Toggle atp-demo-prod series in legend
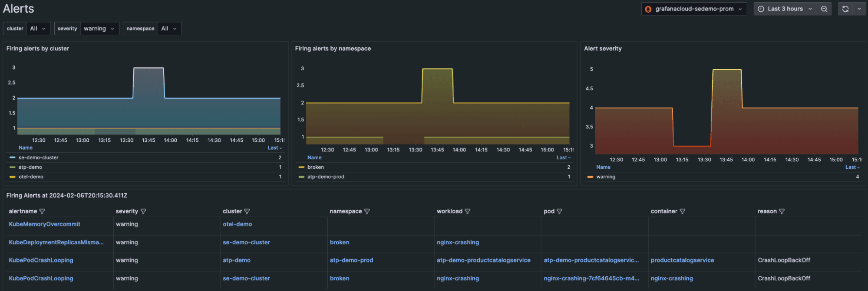Viewport: 868px width, 291px height. point(326,177)
